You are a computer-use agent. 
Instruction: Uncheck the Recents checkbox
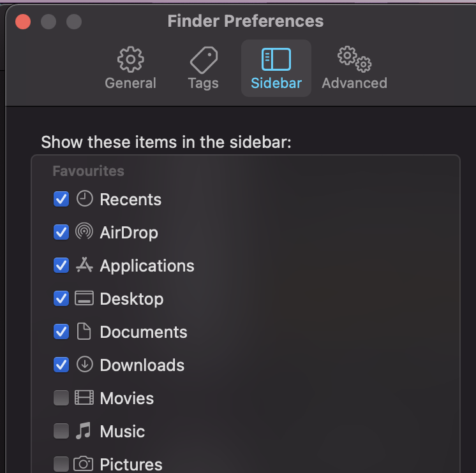coord(61,199)
